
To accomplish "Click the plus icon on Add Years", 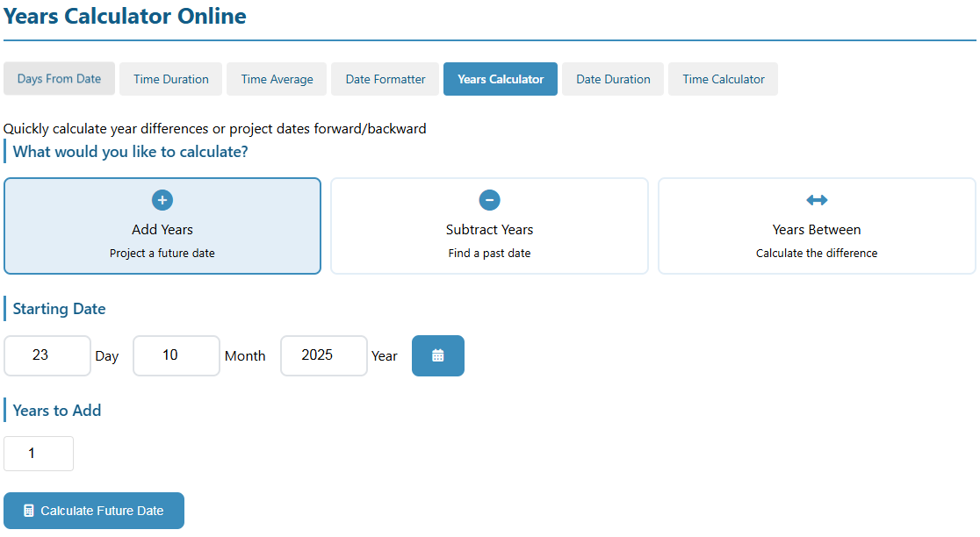I will tap(162, 200).
